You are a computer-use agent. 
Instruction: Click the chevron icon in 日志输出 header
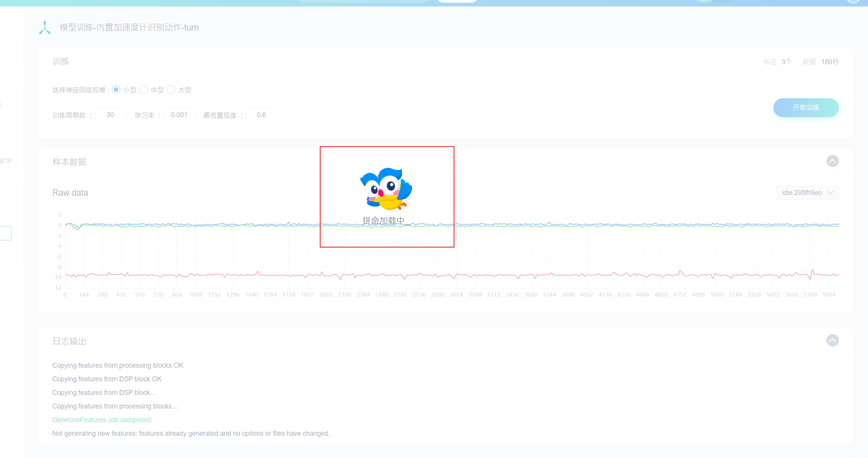(x=832, y=340)
